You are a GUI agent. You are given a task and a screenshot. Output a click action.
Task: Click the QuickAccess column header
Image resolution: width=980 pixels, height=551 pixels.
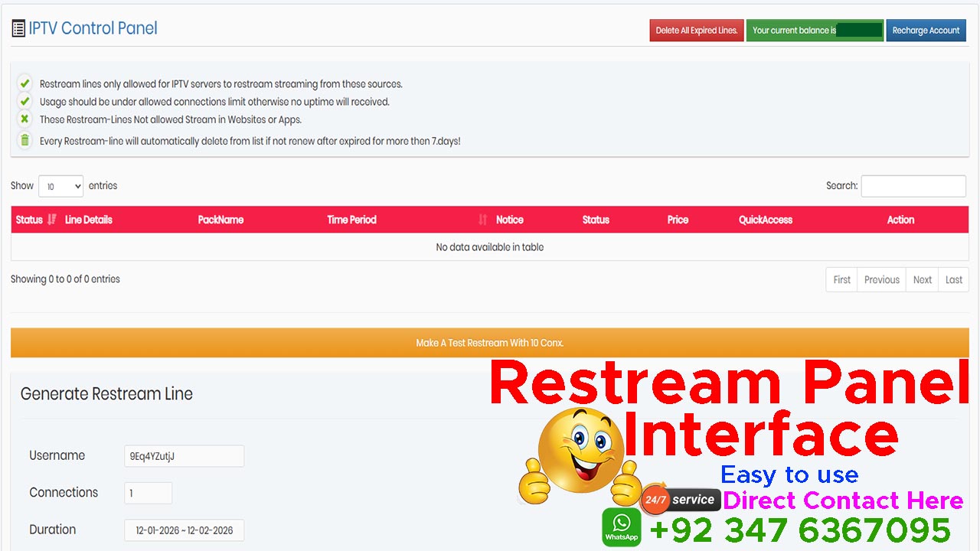click(766, 220)
